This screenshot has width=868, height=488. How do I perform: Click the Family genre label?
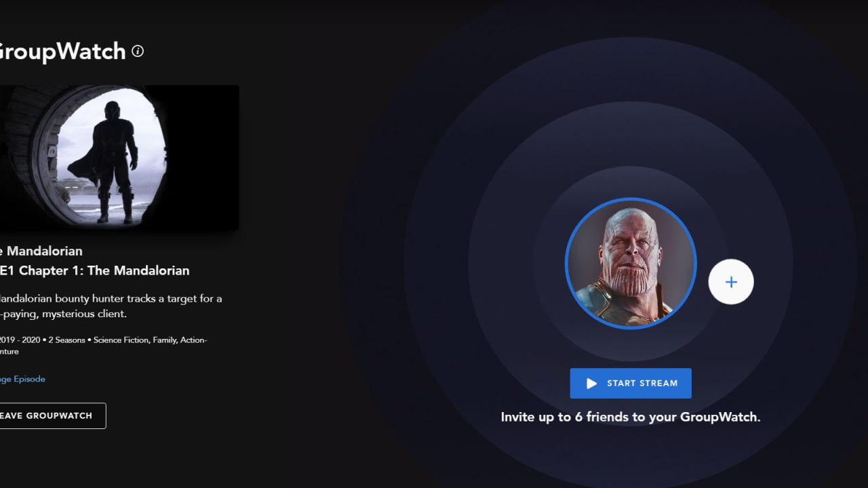tap(165, 340)
